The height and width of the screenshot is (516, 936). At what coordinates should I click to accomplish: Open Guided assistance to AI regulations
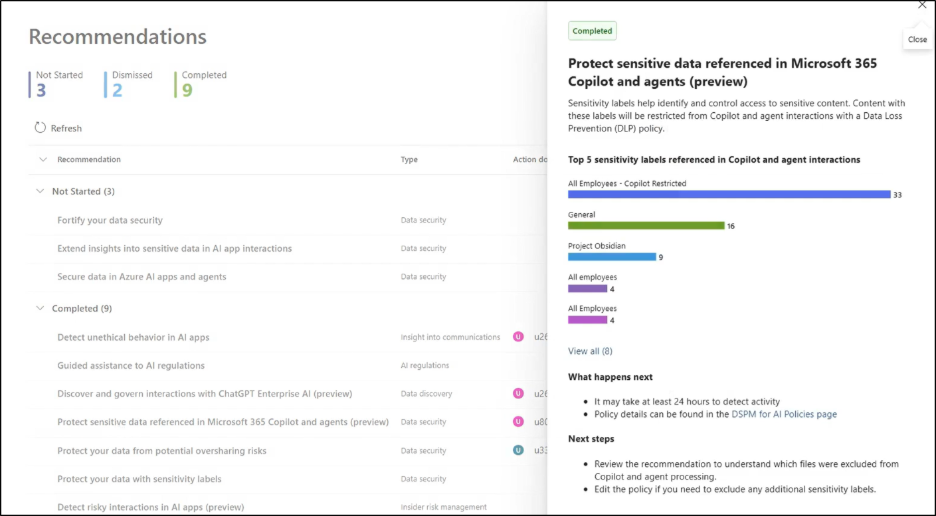coord(131,366)
